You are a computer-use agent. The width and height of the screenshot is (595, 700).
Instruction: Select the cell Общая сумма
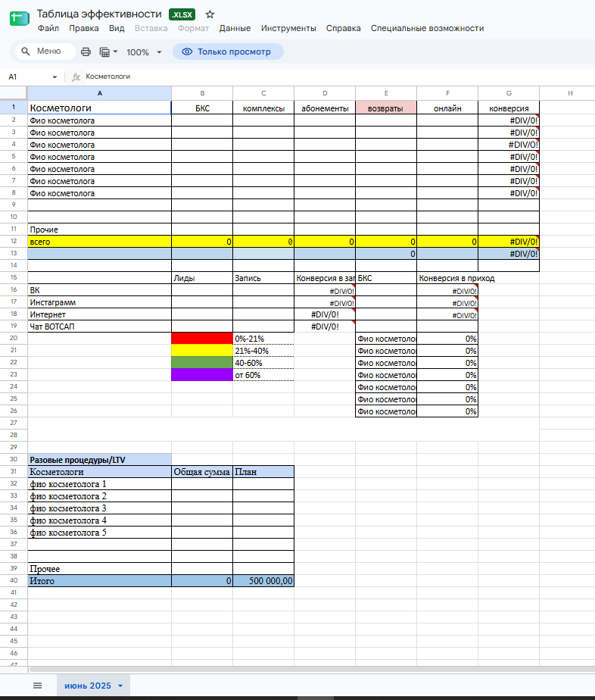202,471
